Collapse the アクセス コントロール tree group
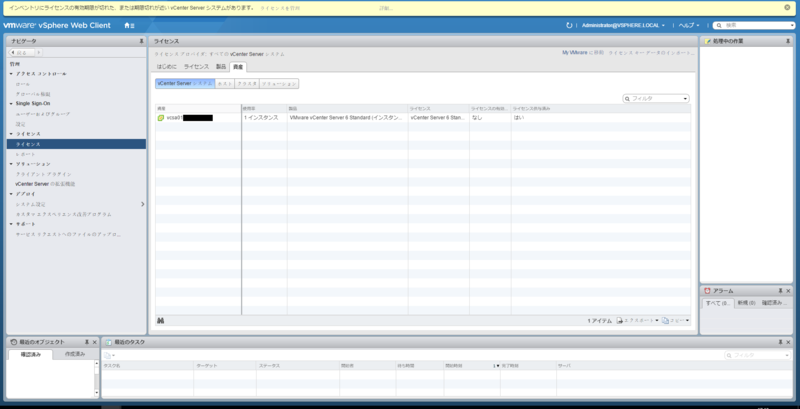This screenshot has width=800, height=409. 11,74
